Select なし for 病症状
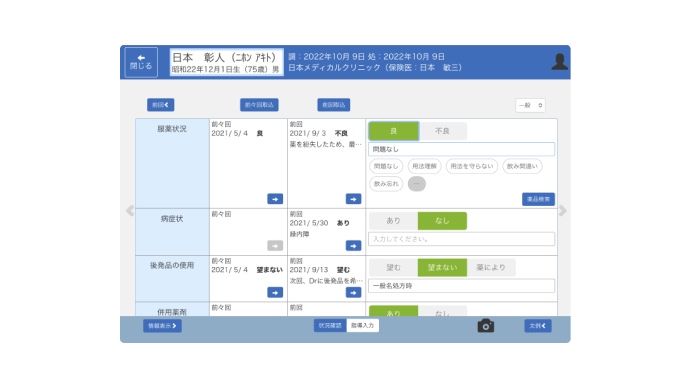This screenshot has height=388, width=690. point(442,220)
